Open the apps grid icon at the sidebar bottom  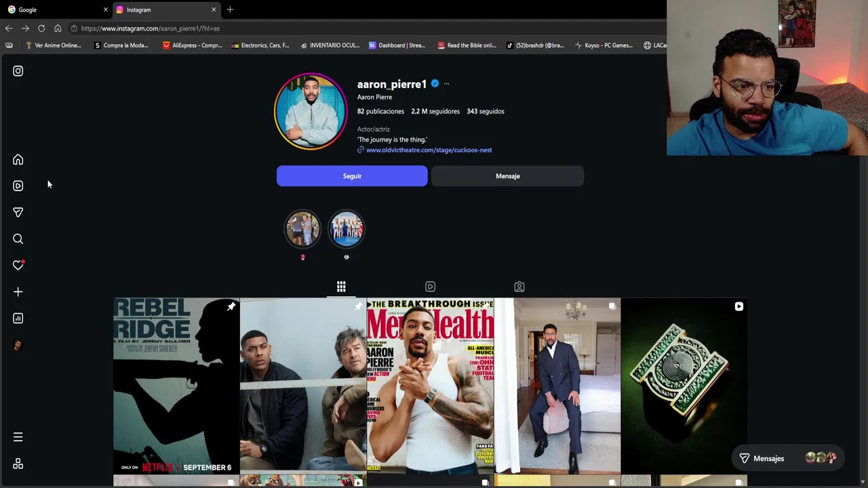click(18, 464)
